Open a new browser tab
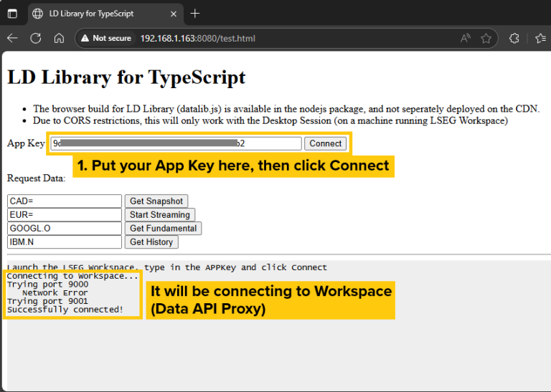The height and width of the screenshot is (392, 551). pyautogui.click(x=194, y=14)
